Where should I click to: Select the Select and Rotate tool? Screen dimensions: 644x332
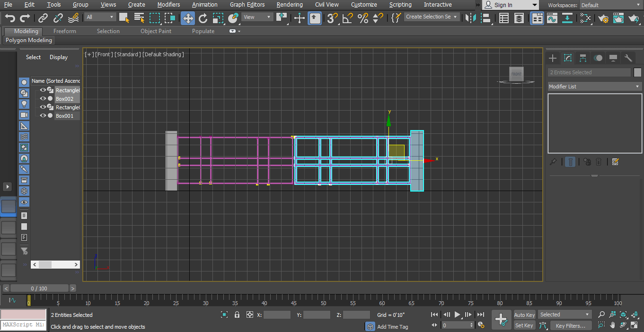(x=203, y=18)
